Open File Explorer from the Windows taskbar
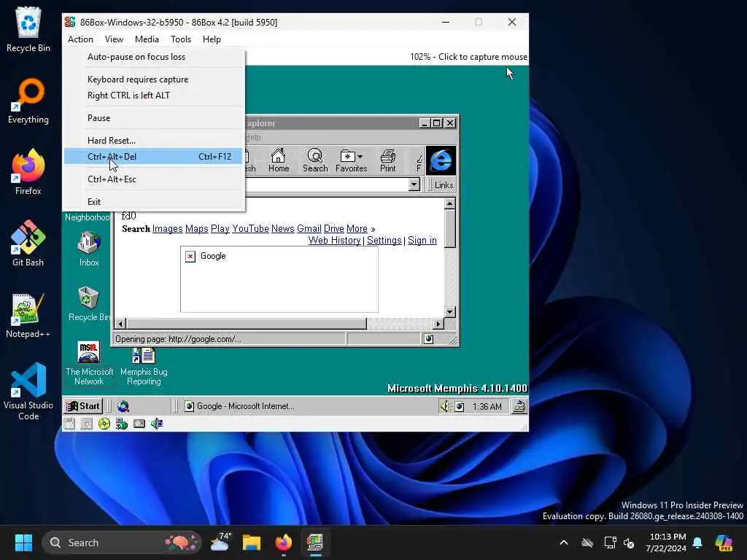This screenshot has width=747, height=560. 251,542
